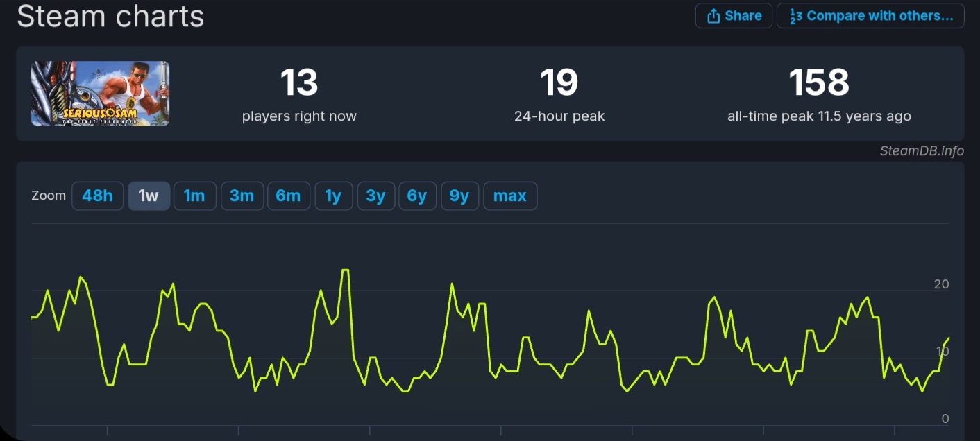The image size is (980, 441).
Task: Open Compare with others option
Action: pos(870,16)
